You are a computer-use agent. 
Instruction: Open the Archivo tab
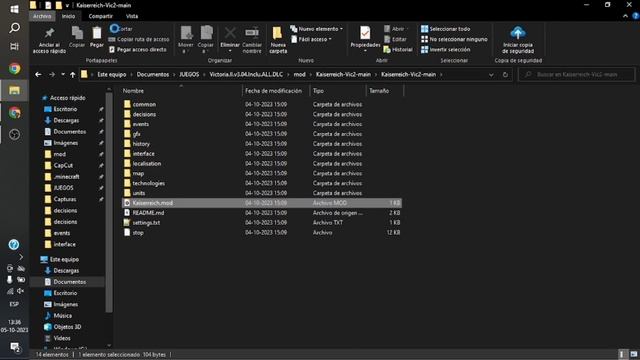pos(42,16)
